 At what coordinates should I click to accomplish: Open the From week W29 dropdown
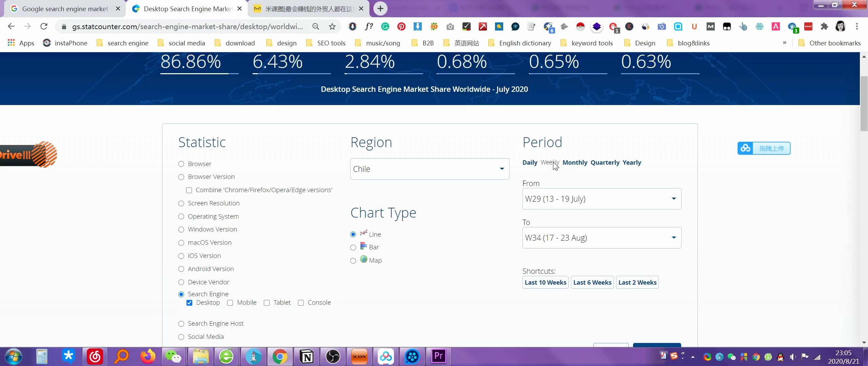(601, 199)
